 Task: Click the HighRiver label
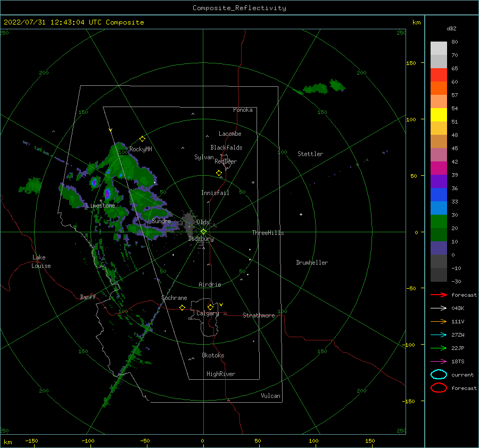click(221, 374)
